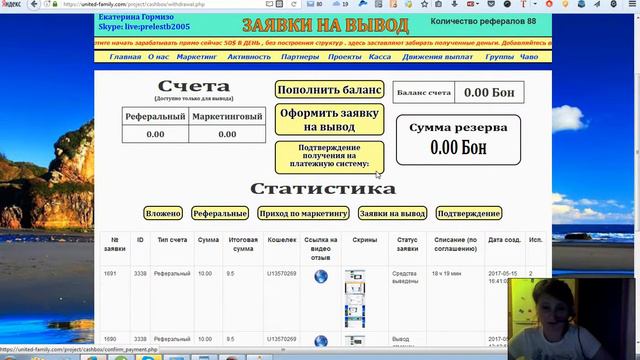Go to Движения выплат page

point(437,57)
